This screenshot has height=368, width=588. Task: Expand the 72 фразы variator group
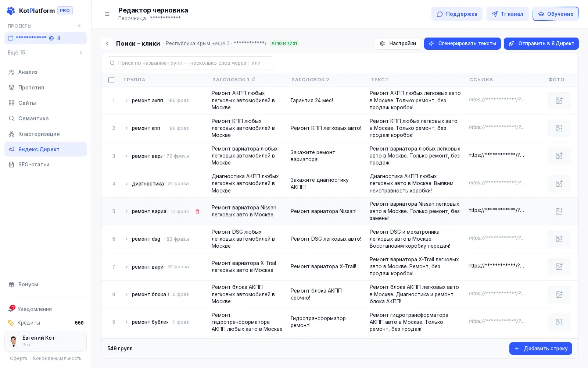(x=126, y=156)
